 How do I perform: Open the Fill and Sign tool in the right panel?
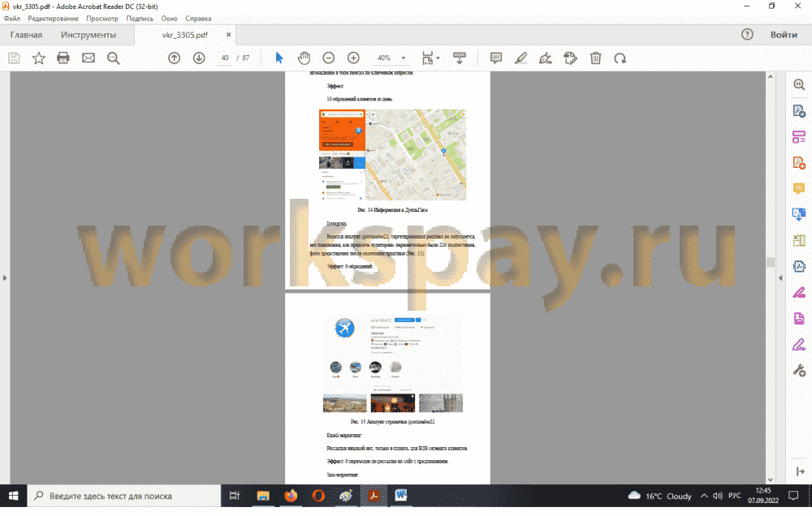[799, 344]
